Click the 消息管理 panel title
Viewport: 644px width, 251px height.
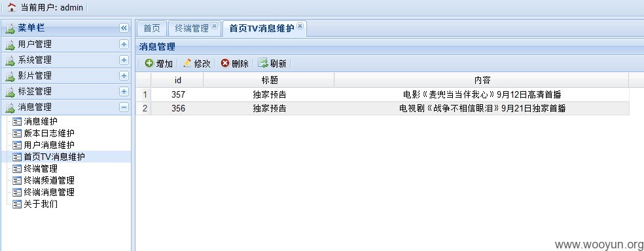pyautogui.click(x=157, y=47)
